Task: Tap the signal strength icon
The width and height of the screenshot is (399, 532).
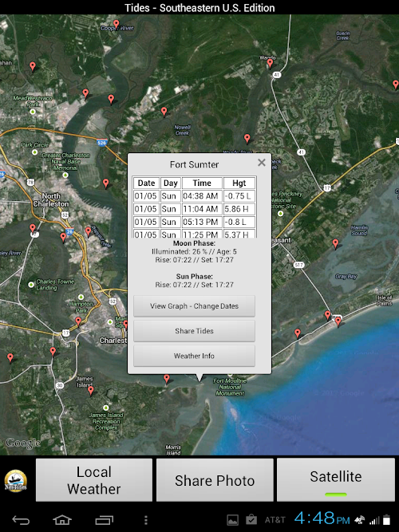Action: pyautogui.click(x=374, y=521)
